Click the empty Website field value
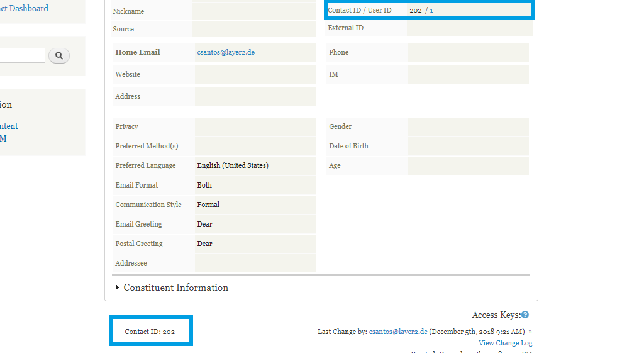The height and width of the screenshot is (353, 644). click(x=255, y=75)
